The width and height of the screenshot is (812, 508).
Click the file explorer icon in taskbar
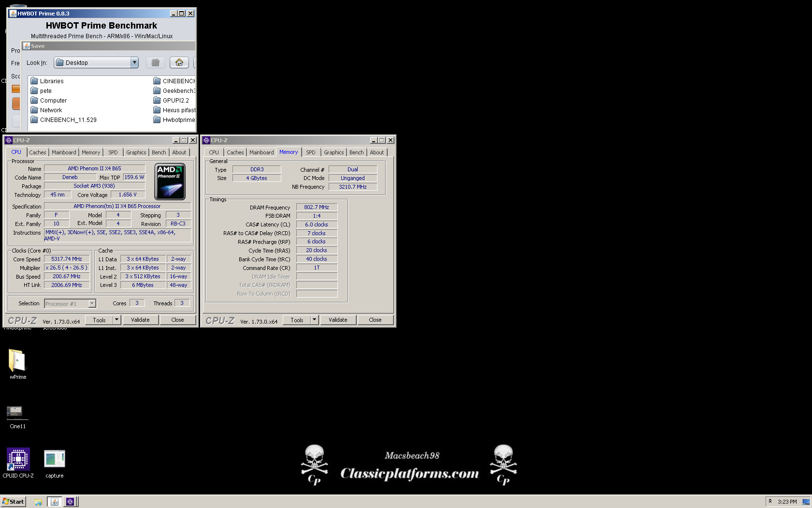[x=38, y=502]
